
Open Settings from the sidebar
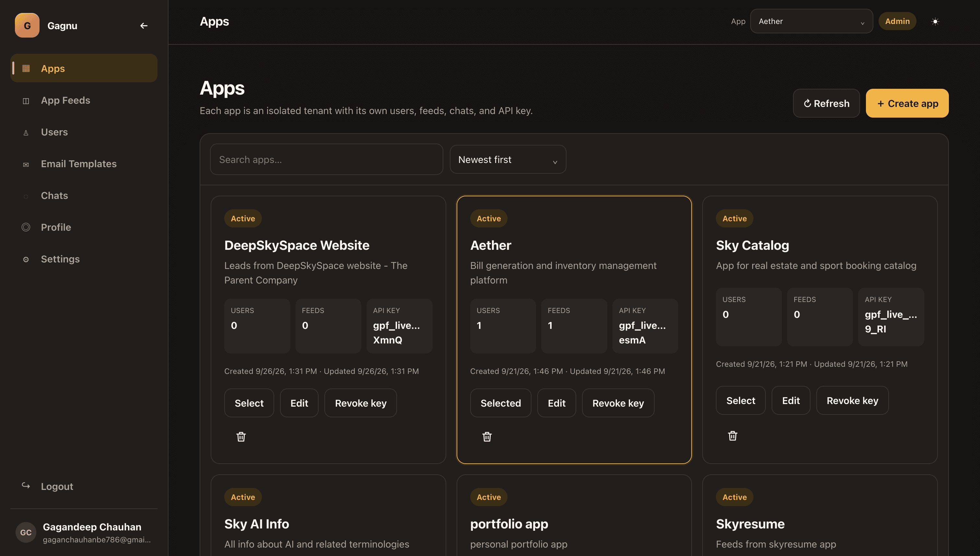tap(84, 259)
